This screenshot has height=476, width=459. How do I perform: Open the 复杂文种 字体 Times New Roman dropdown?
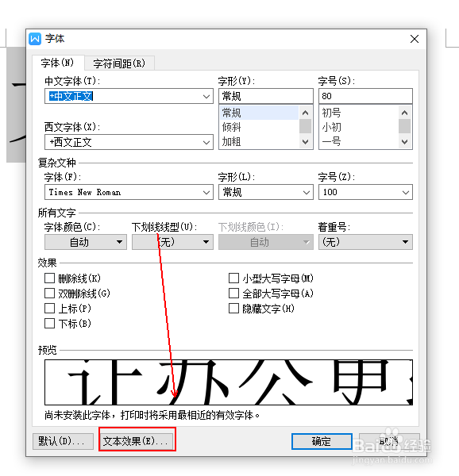129,192
